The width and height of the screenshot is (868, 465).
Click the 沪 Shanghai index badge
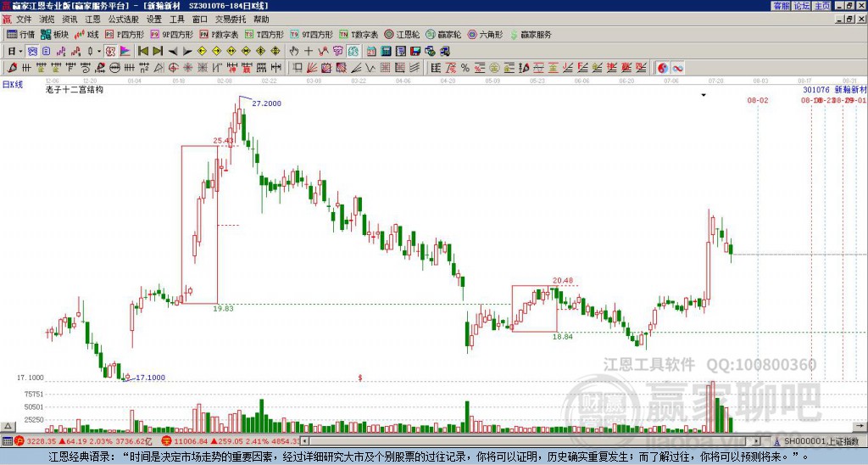click(x=19, y=441)
